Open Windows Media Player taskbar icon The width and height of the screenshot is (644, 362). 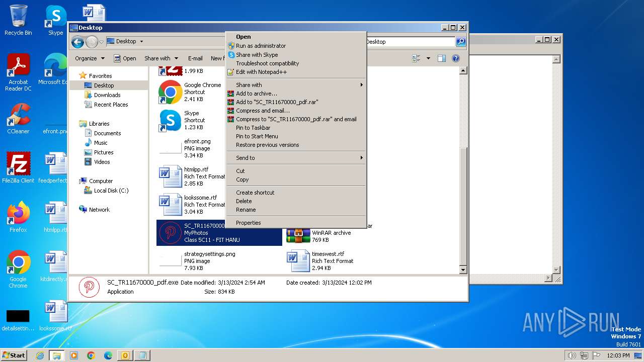point(74,355)
